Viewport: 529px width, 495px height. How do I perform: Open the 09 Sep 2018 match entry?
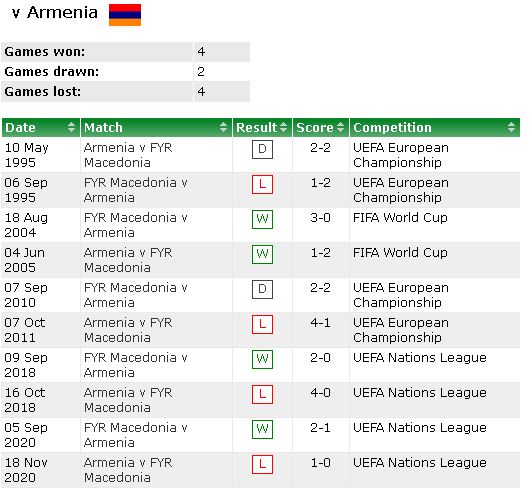click(135, 365)
